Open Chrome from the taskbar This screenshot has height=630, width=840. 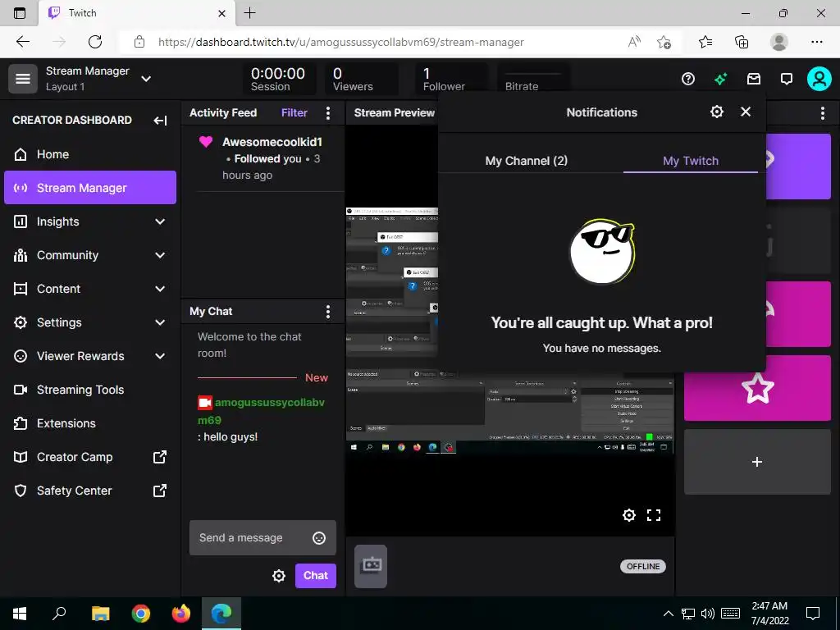coord(141,613)
